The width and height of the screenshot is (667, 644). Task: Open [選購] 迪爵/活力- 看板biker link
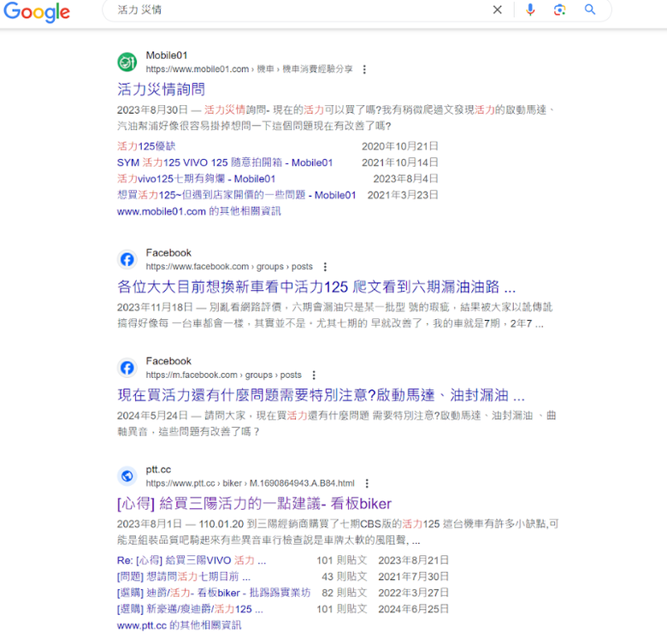click(x=214, y=593)
